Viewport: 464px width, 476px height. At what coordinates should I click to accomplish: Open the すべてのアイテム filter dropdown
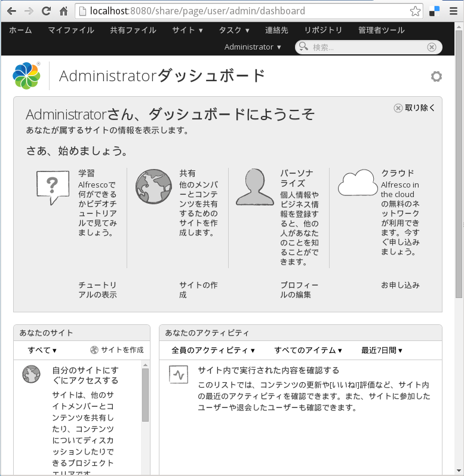coord(308,351)
